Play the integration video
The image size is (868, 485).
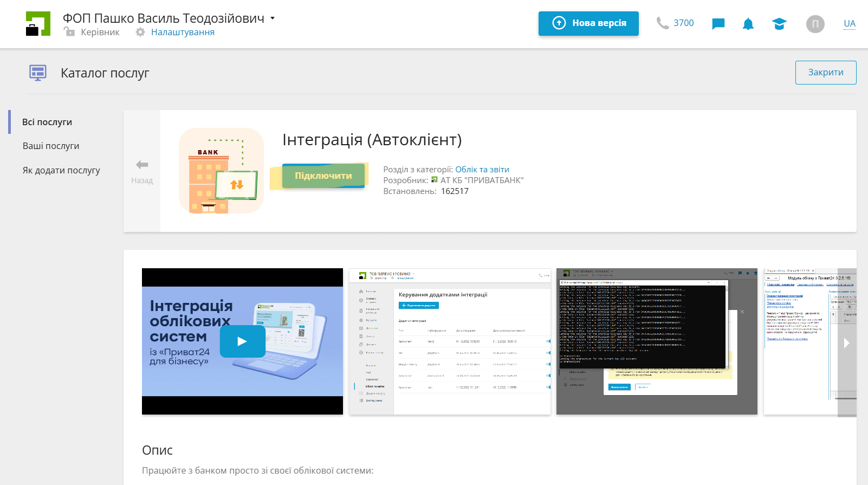[242, 341]
